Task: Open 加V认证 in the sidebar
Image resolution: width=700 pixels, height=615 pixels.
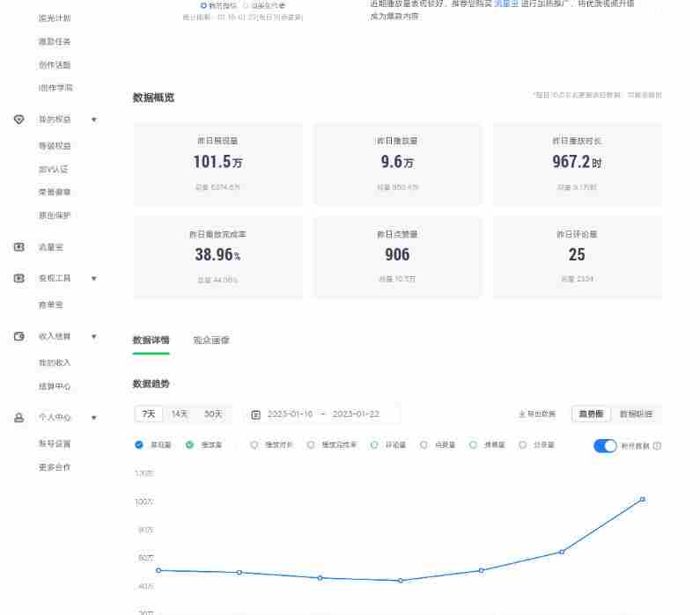Action: pos(54,169)
